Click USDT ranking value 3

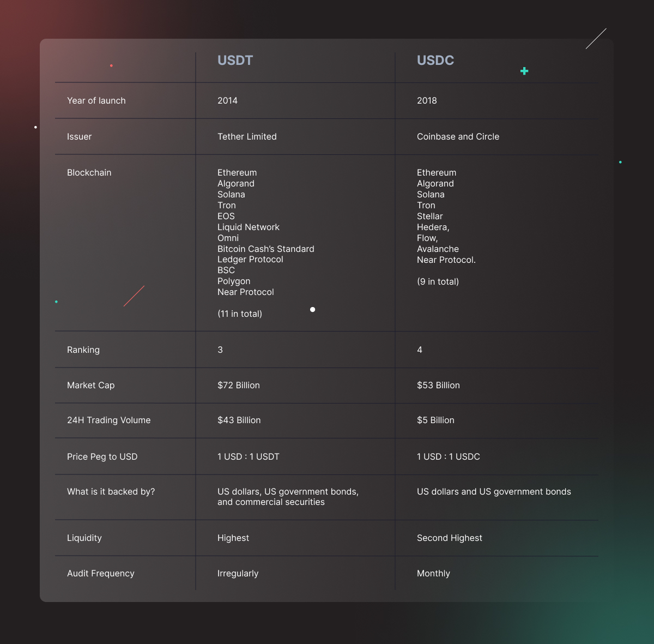coord(220,350)
